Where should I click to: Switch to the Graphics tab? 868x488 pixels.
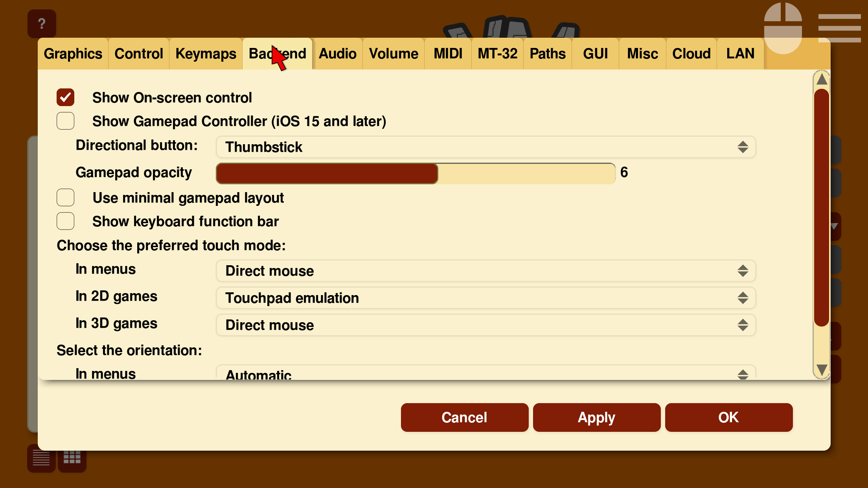click(73, 54)
